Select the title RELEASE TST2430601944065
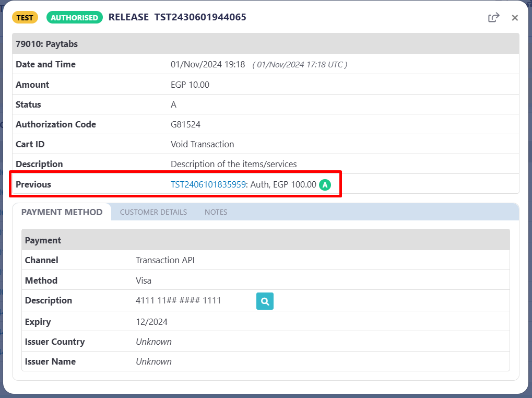 178,17
